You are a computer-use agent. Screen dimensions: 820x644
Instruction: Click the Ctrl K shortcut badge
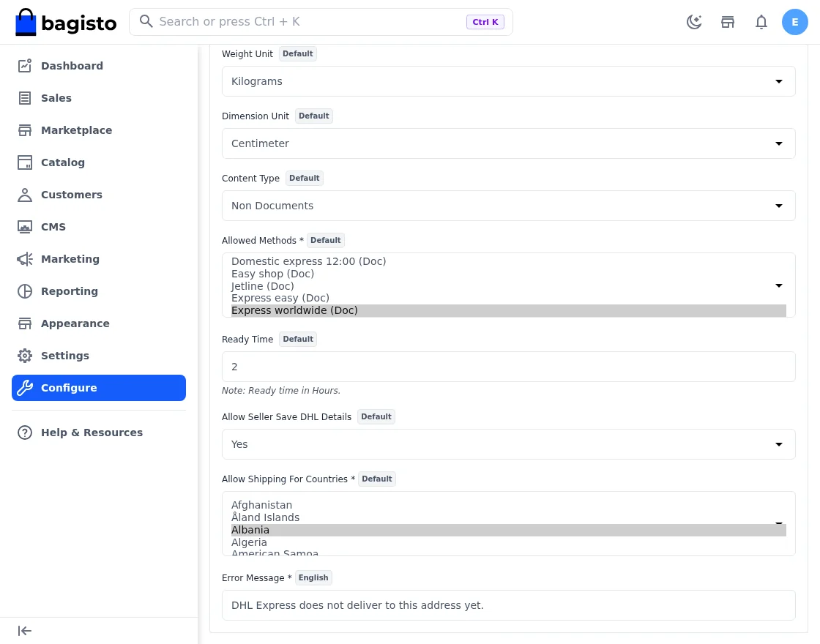click(x=485, y=22)
